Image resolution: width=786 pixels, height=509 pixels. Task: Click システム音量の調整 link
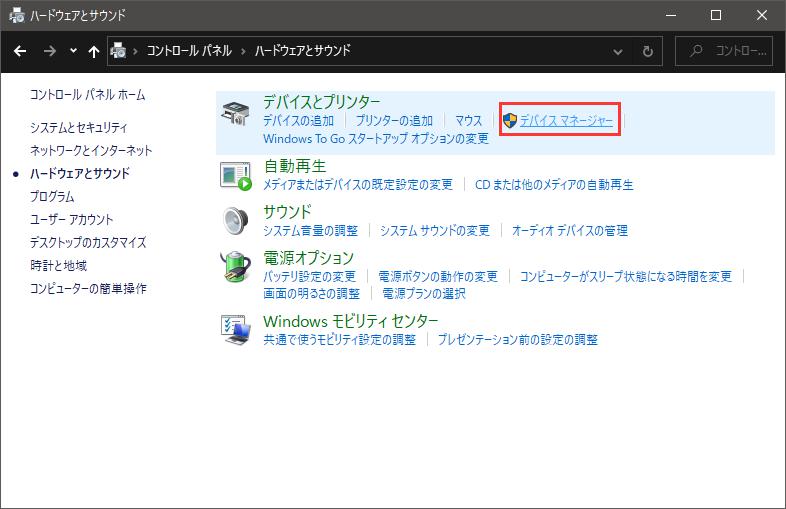tap(311, 231)
